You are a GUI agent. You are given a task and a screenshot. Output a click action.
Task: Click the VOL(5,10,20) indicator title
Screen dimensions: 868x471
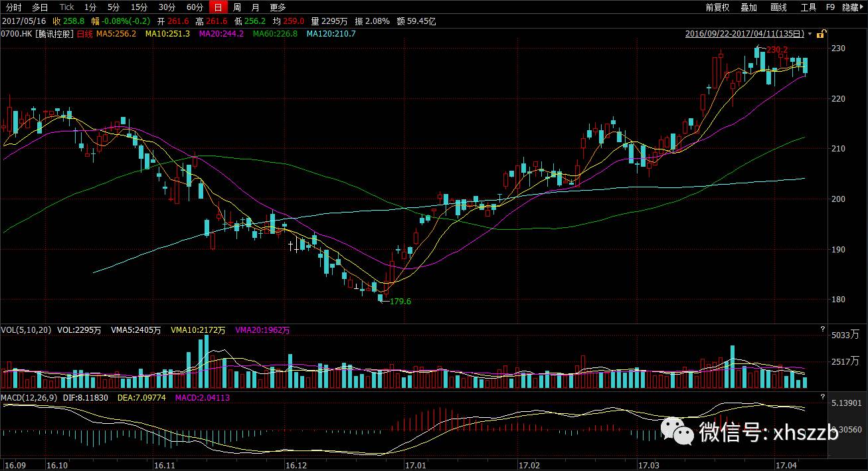click(x=26, y=330)
